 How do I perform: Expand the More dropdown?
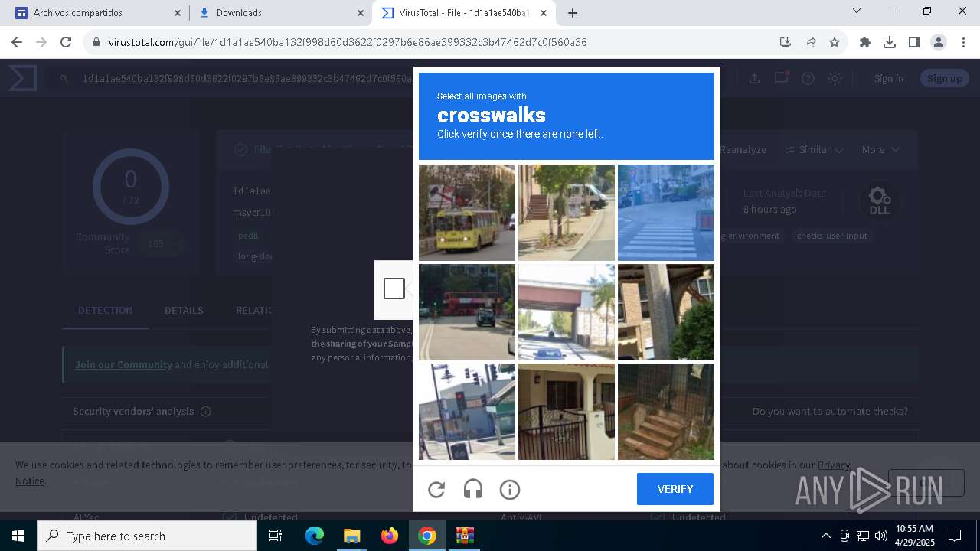click(x=880, y=149)
